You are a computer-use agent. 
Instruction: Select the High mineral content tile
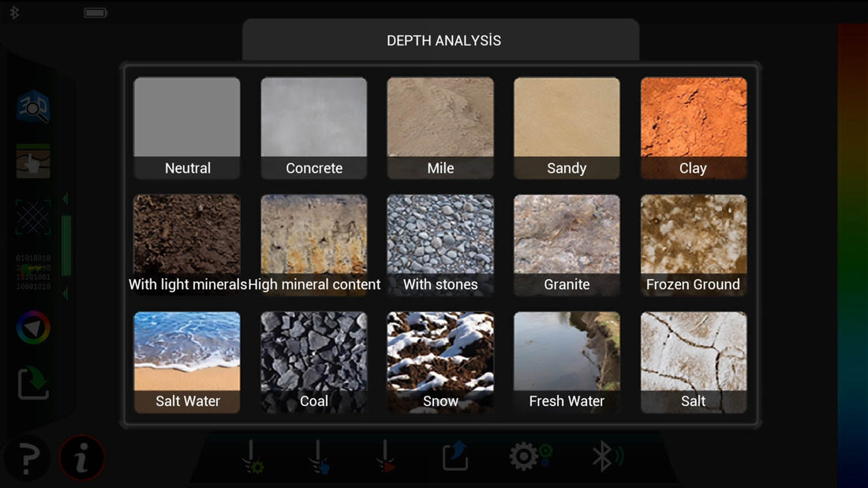click(x=314, y=244)
